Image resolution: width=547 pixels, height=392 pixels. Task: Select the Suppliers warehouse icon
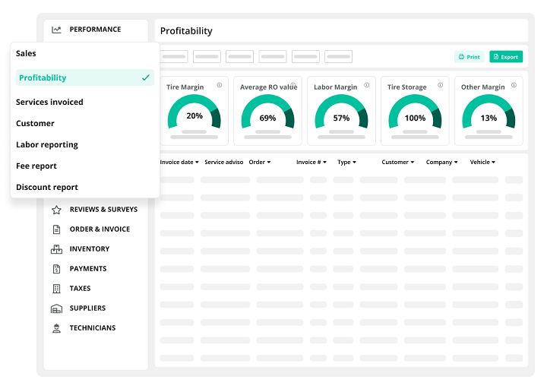click(56, 308)
